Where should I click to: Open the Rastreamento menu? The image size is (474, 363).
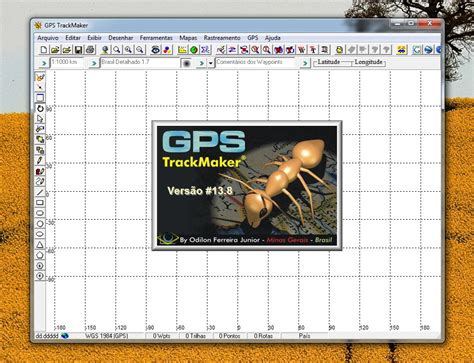pyautogui.click(x=222, y=38)
